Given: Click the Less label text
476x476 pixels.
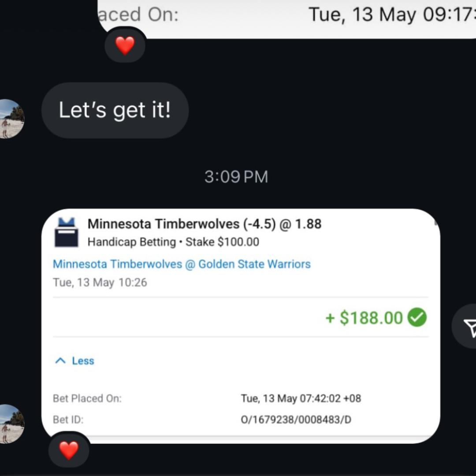Looking at the screenshot, I should click(83, 361).
